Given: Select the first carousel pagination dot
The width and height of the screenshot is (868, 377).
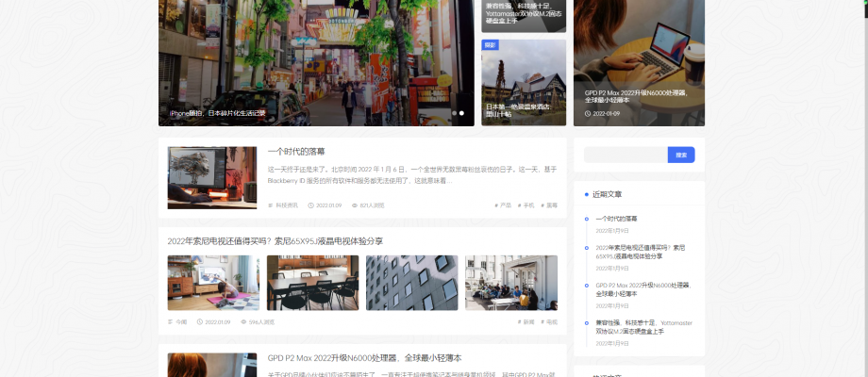Looking at the screenshot, I should 455,113.
